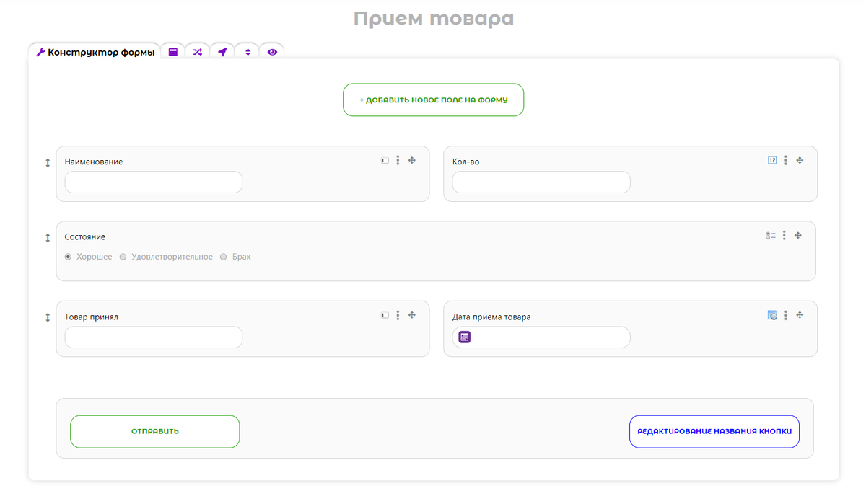
Task: Click text field type icon for Наименование
Action: (x=385, y=161)
